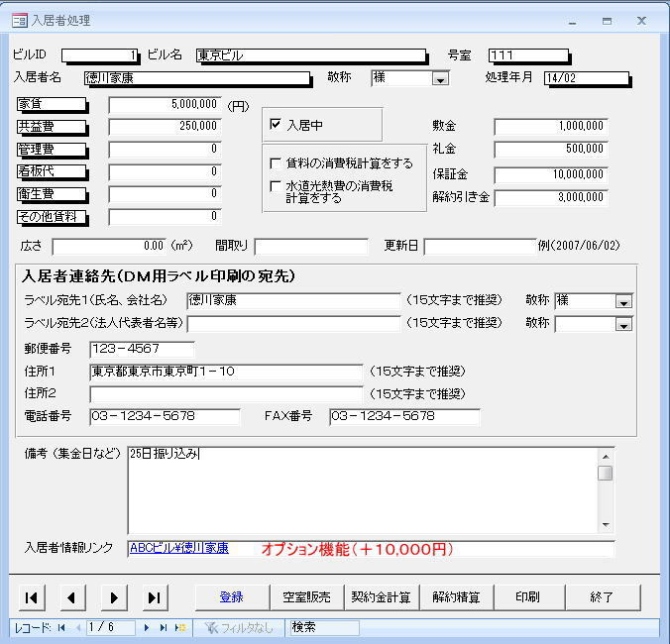Click the ラベル宛先2 input field

[x=293, y=324]
